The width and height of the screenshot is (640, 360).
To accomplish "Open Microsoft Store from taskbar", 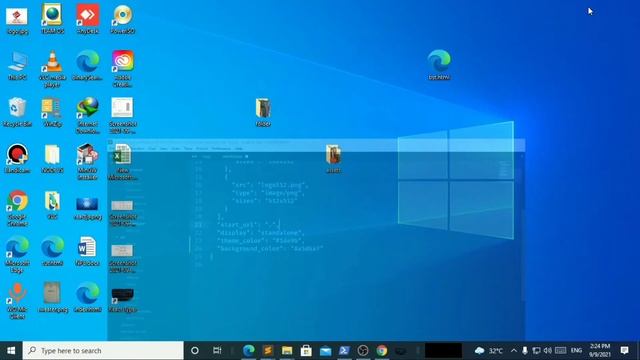I will [x=306, y=351].
